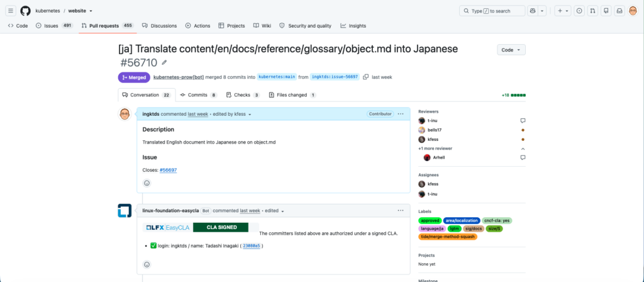This screenshot has width=644, height=282.
Task: Open reviewer Arhell profile
Action: pyautogui.click(x=438, y=157)
